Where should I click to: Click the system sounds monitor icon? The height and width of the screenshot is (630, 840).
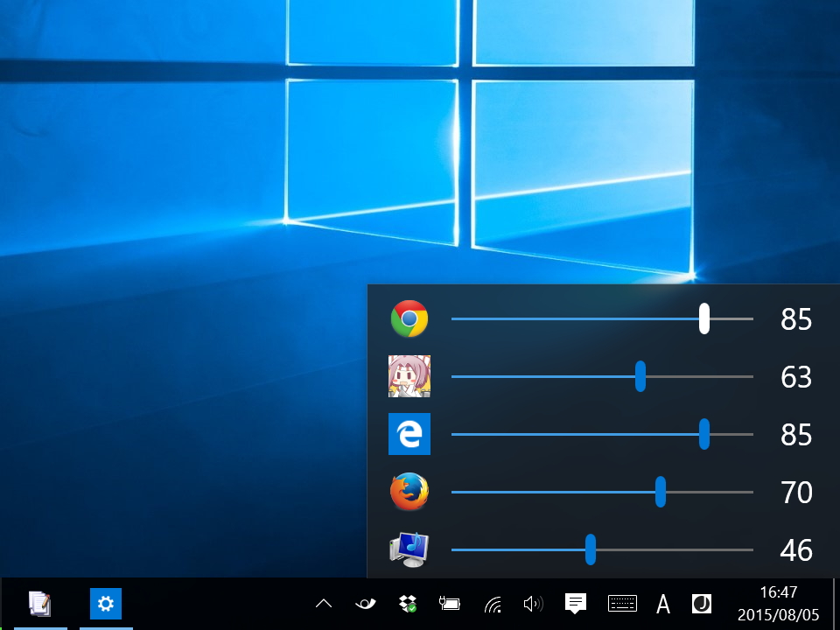[409, 549]
